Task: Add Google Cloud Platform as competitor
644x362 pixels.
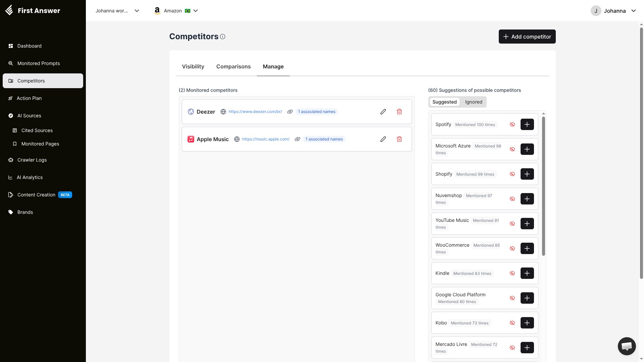Action: click(x=527, y=298)
